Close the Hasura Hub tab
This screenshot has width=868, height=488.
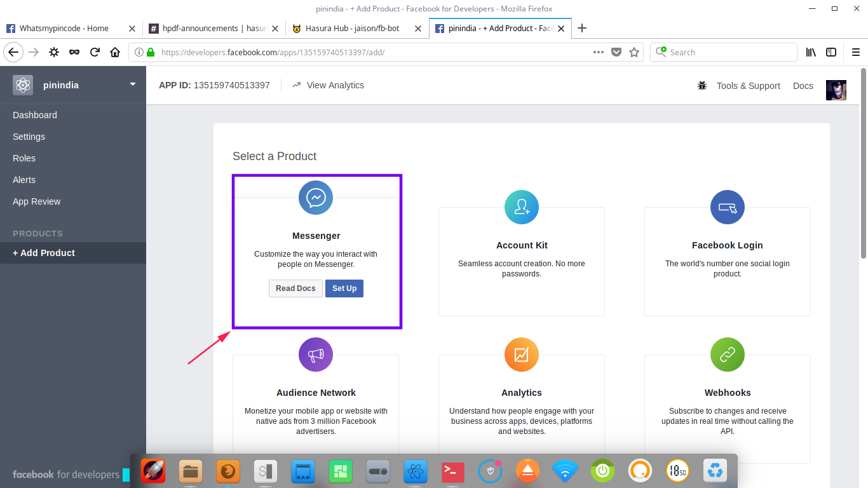pyautogui.click(x=417, y=28)
